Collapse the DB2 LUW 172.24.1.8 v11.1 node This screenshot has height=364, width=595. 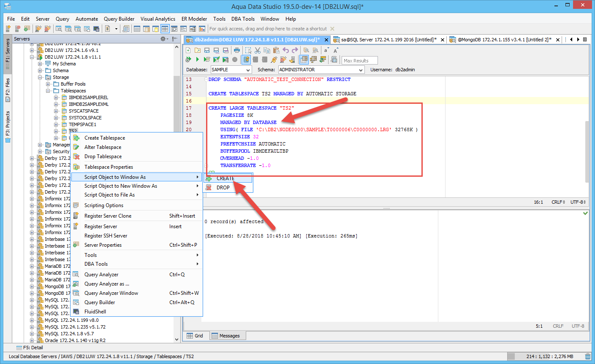pos(32,57)
